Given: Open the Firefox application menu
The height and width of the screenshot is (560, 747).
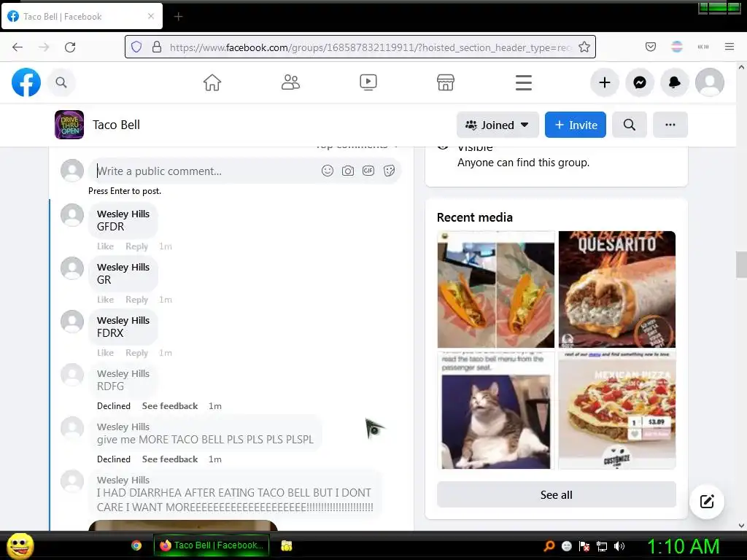Looking at the screenshot, I should click(729, 47).
